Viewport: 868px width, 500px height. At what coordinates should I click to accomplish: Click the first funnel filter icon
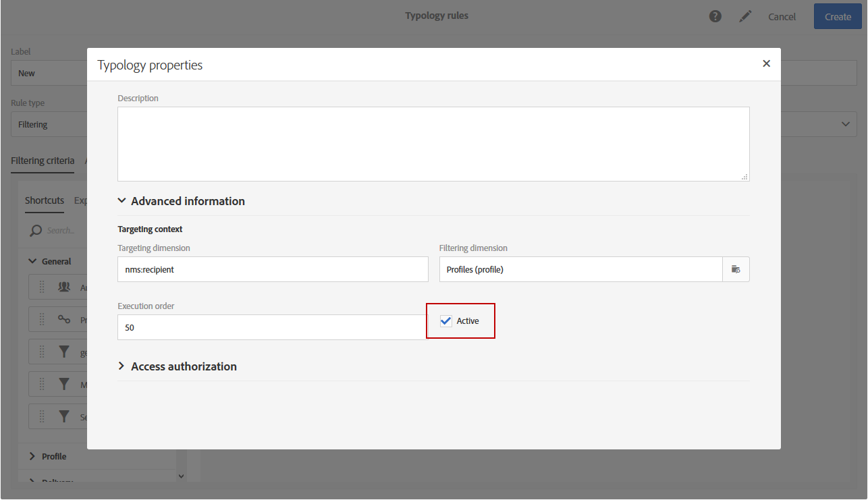tap(64, 352)
